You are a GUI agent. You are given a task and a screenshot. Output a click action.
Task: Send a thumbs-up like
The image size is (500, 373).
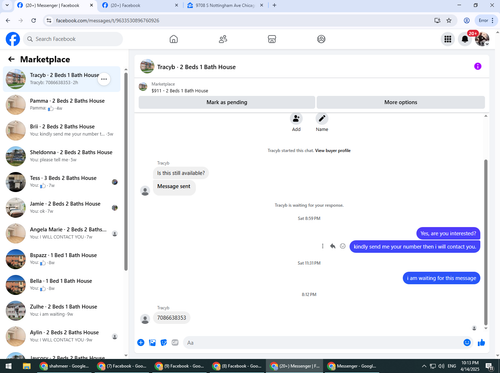(481, 343)
